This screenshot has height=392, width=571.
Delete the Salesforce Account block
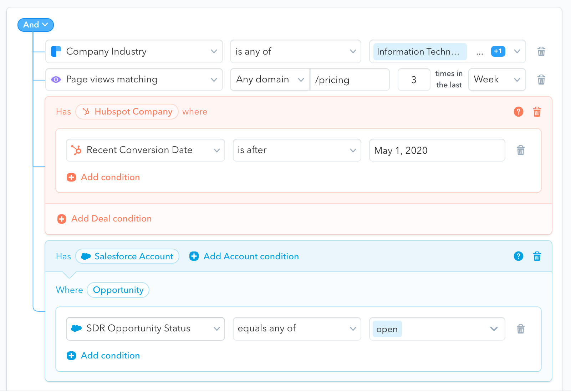[x=537, y=256]
